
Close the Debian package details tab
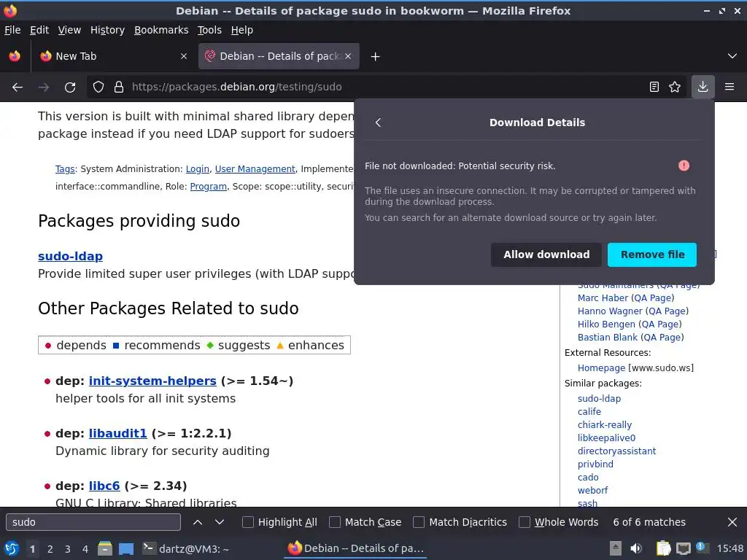pos(348,56)
